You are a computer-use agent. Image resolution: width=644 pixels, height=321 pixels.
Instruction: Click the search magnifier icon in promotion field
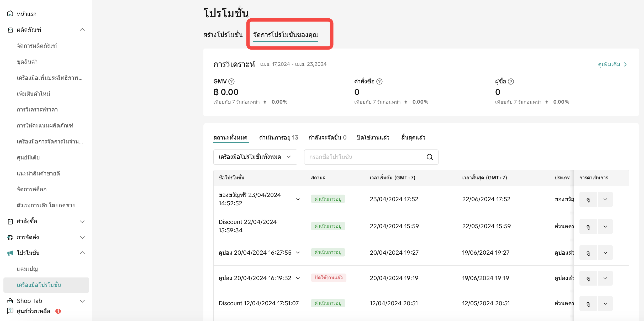click(430, 157)
